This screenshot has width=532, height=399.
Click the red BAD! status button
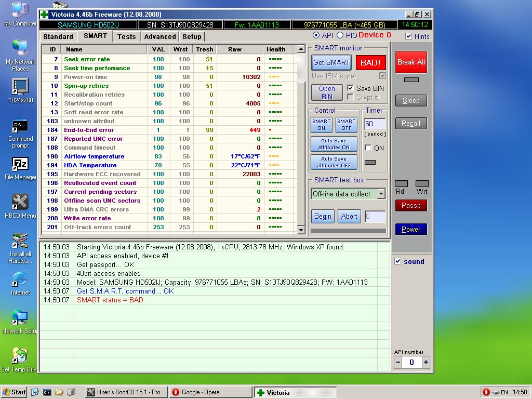click(370, 62)
